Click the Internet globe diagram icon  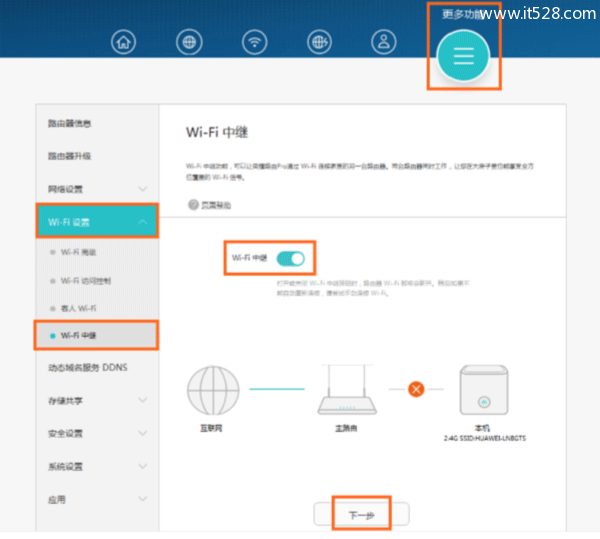[x=213, y=390]
